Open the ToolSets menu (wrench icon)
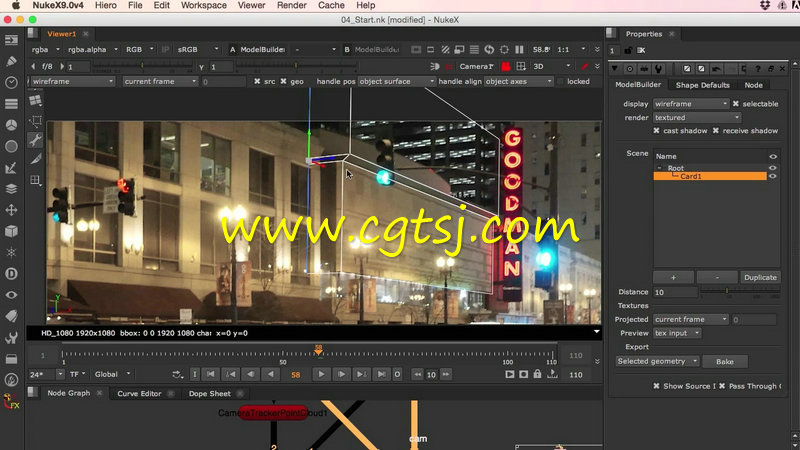The height and width of the screenshot is (450, 800). tap(11, 338)
